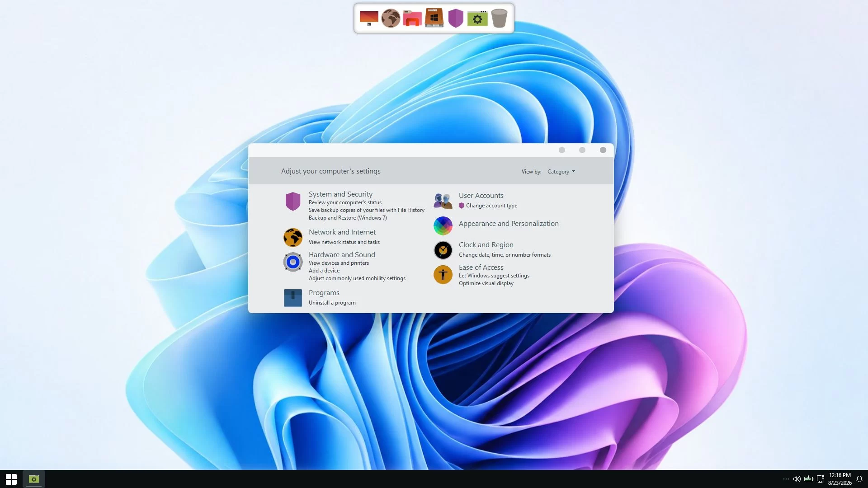Click Uninstall a program

coord(332,303)
